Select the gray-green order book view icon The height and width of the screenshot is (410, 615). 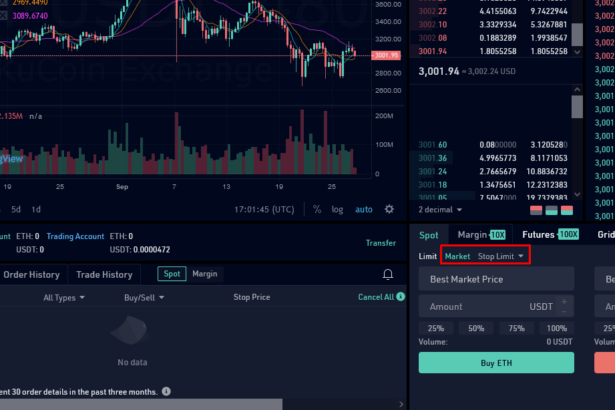pyautogui.click(x=551, y=210)
